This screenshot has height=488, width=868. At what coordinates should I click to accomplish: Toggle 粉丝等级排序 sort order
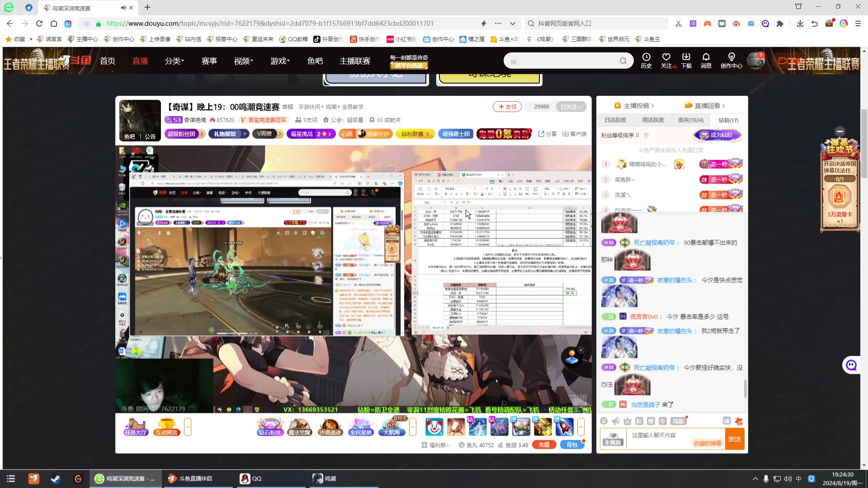(x=620, y=135)
